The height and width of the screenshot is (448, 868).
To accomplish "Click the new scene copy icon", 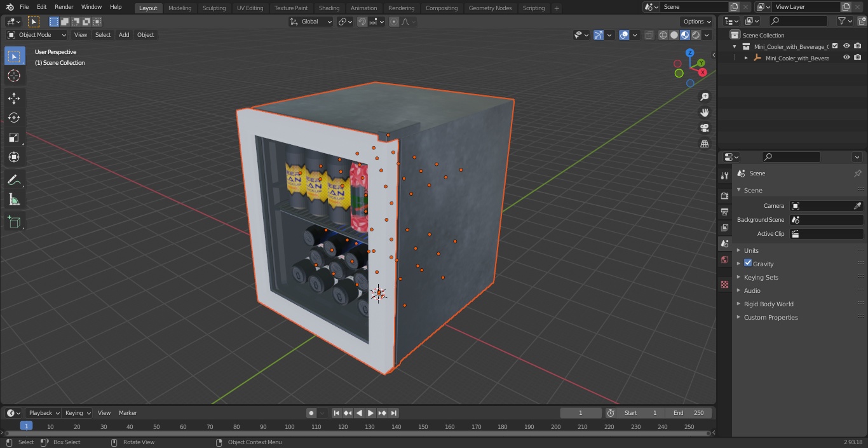I will [x=734, y=7].
